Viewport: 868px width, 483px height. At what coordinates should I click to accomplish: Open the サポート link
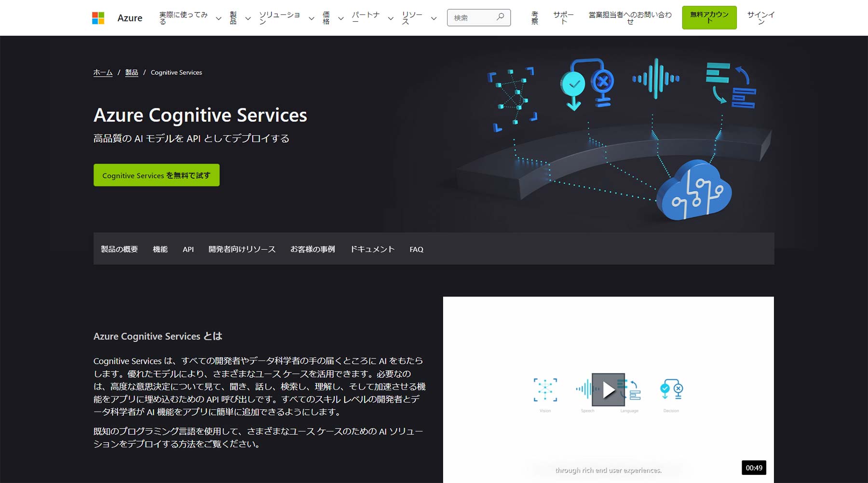(563, 18)
